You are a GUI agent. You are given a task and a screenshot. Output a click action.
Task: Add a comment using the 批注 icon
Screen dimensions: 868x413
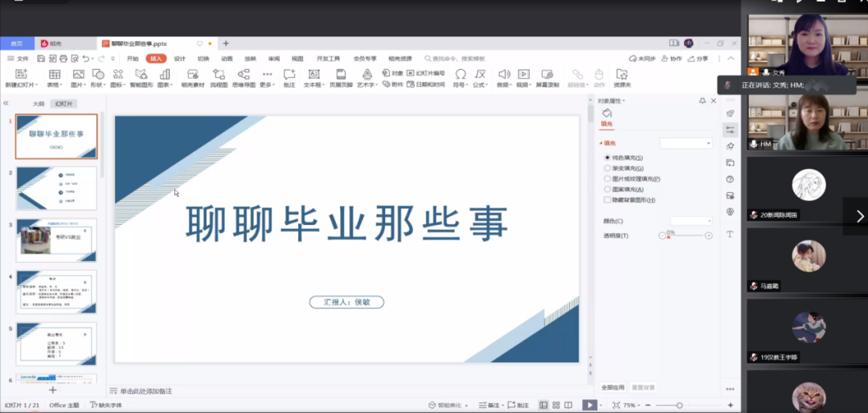pyautogui.click(x=289, y=75)
